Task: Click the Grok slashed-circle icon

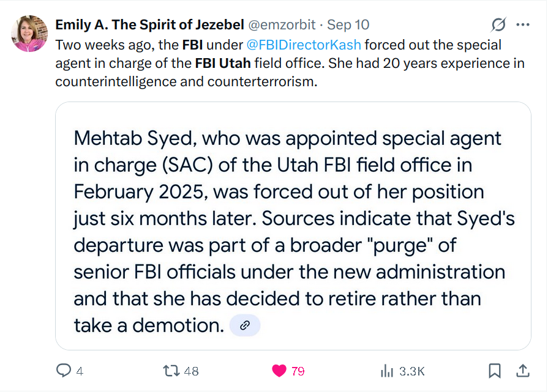Action: (498, 25)
